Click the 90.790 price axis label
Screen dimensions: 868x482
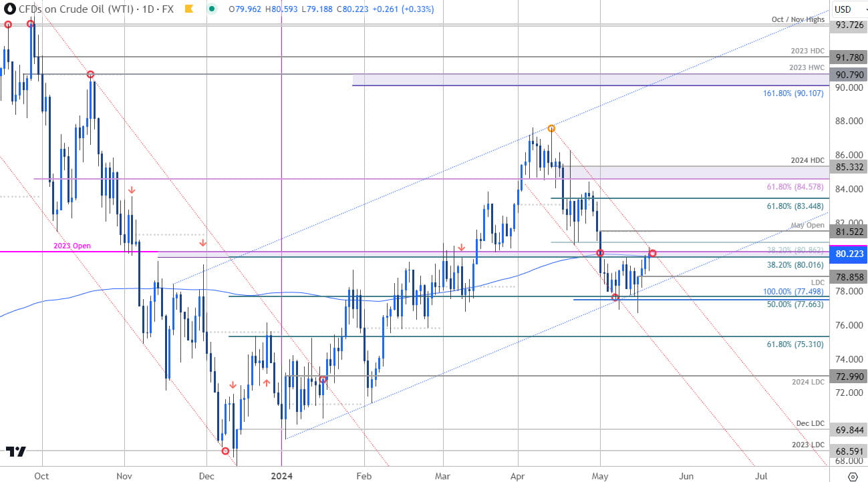848,75
